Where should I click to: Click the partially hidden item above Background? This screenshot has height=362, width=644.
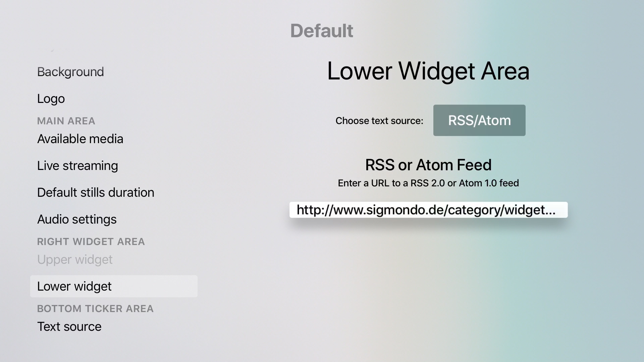coord(54,50)
